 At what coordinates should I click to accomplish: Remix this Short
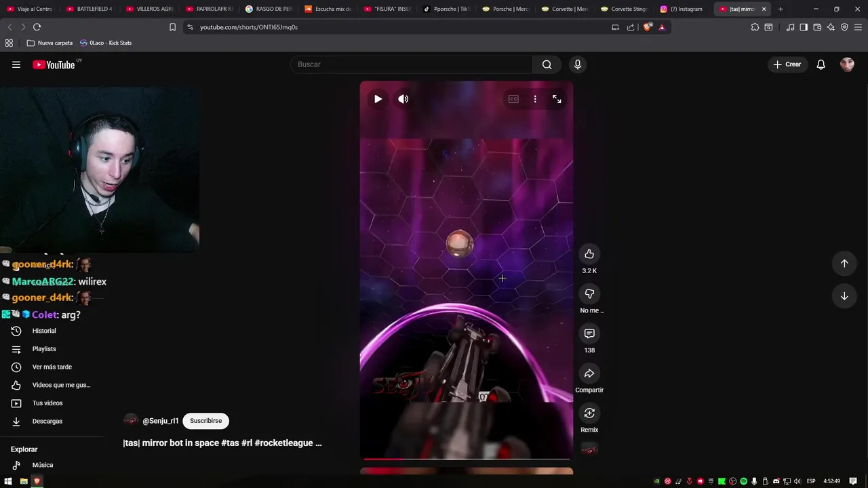tap(589, 413)
